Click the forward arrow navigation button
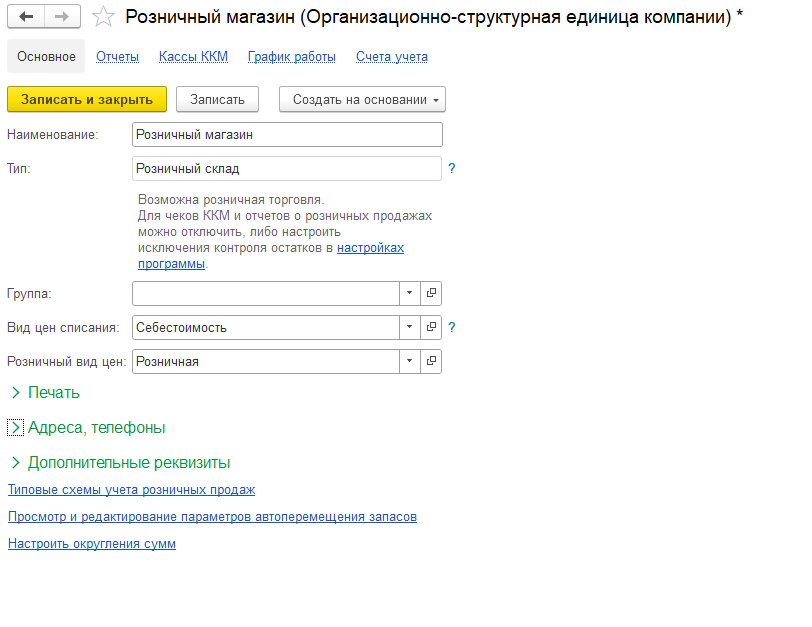 (62, 17)
